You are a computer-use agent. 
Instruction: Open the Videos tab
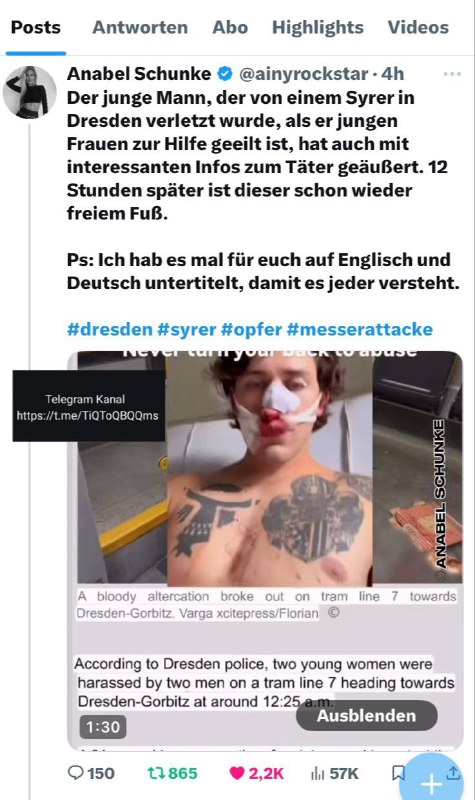[x=418, y=27]
